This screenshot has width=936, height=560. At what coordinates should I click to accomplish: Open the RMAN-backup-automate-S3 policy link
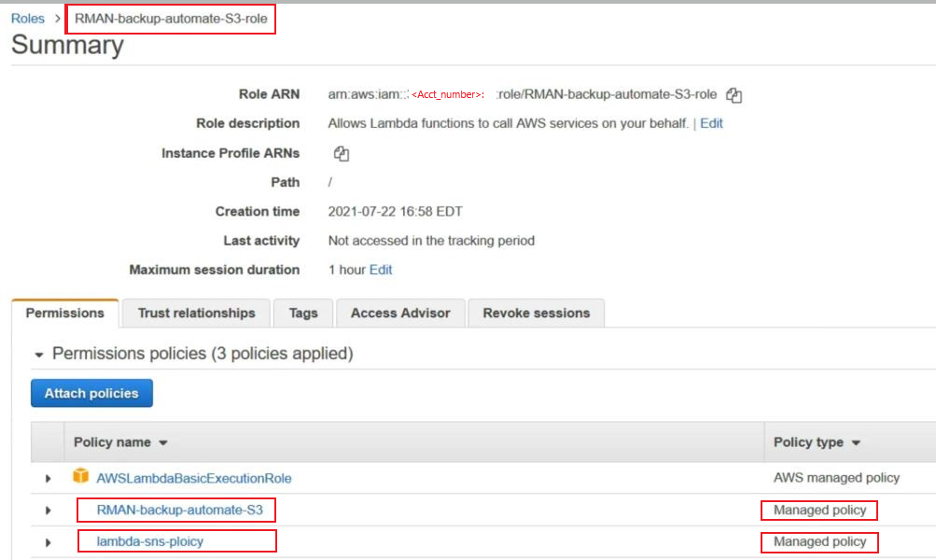click(180, 510)
